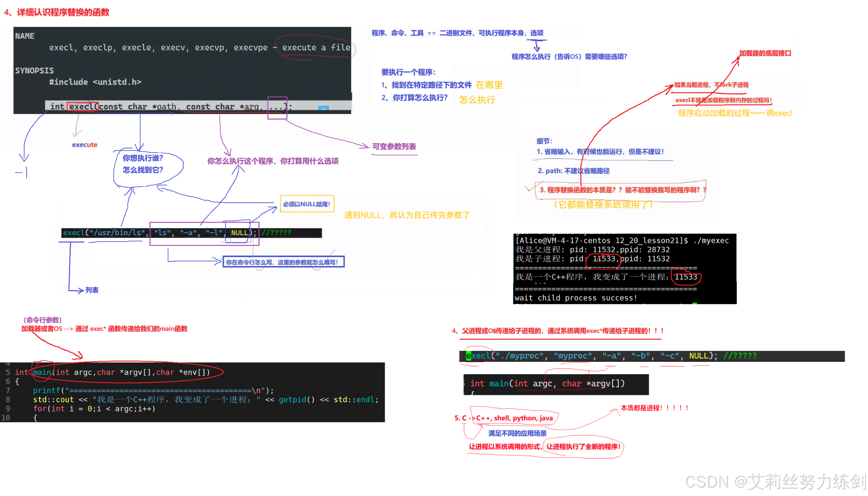Image resolution: width=868 pixels, height=496 pixels.
Task: Click the red-boxed 'execl' function name
Action: click(x=82, y=107)
